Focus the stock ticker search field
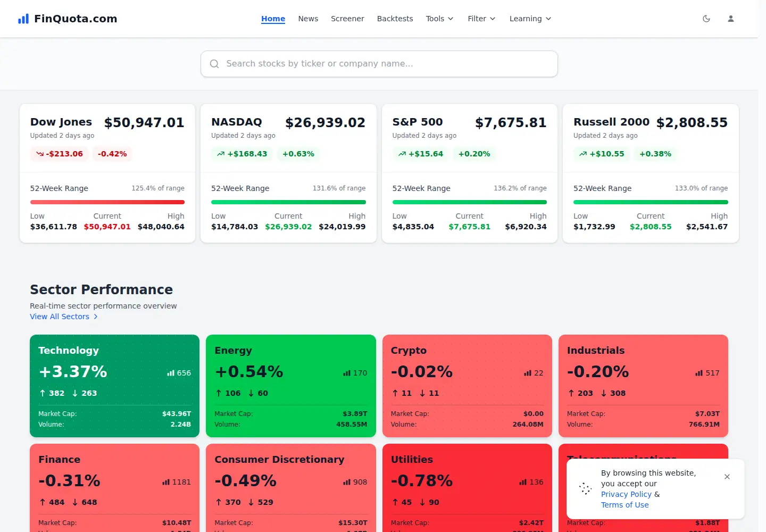Screen dimensions: 766x532 tap(379, 64)
